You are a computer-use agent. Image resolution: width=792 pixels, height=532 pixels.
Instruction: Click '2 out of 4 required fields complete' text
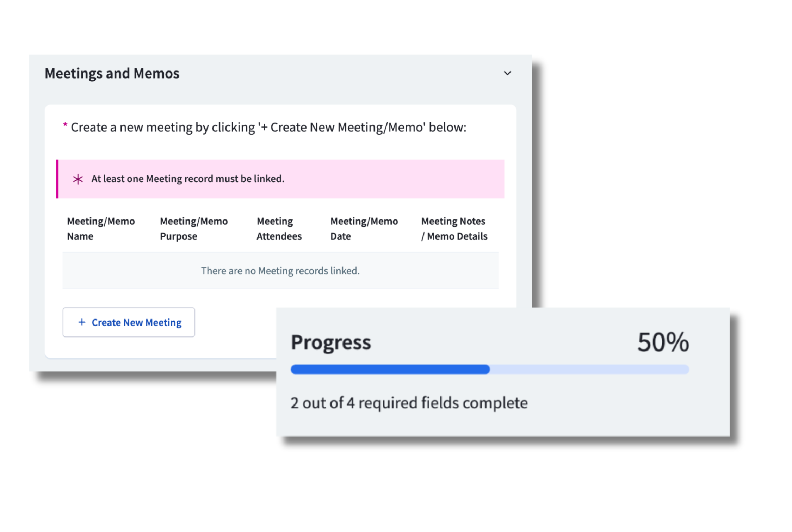point(409,403)
